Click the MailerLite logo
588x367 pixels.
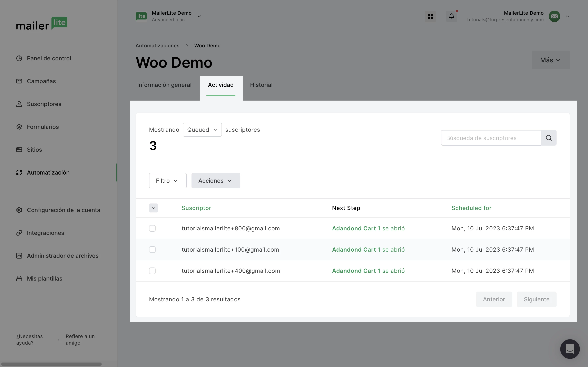(42, 23)
